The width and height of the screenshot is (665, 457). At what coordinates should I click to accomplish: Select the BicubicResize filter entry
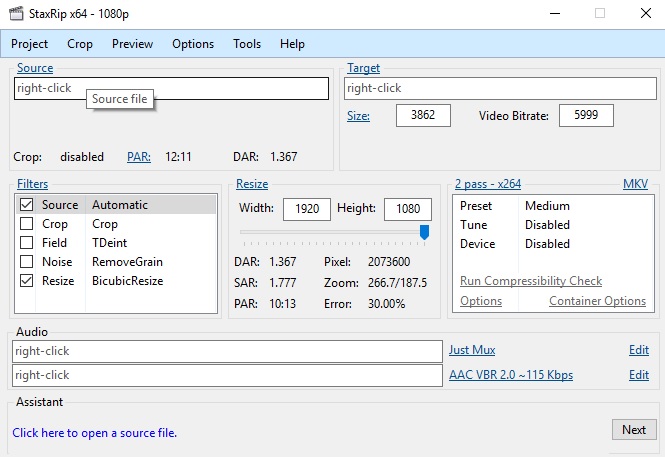pos(128,281)
